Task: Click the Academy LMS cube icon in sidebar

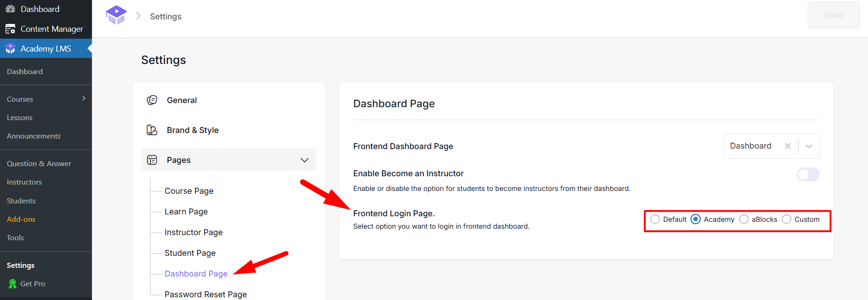Action: point(10,48)
